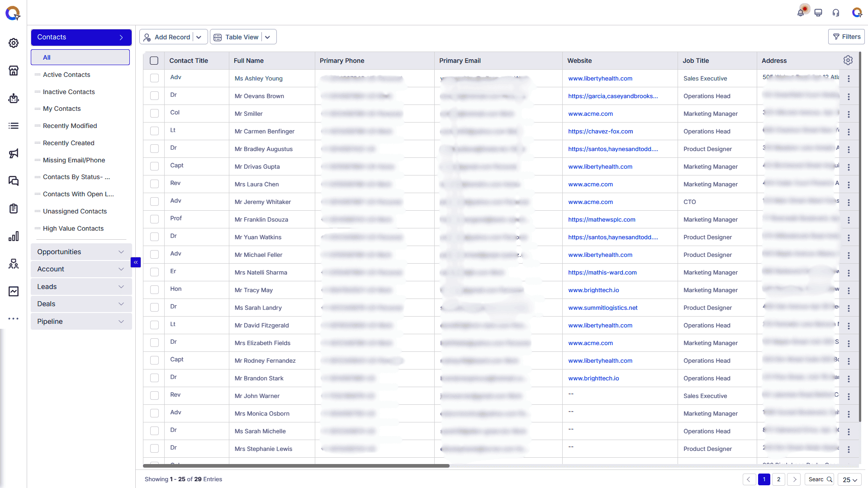868x488 pixels.
Task: Open the chat conversations icon in sidebar
Action: [x=13, y=181]
